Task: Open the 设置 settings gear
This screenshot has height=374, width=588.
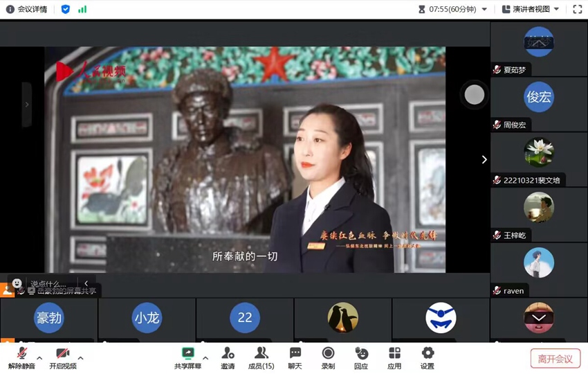Action: point(428,357)
